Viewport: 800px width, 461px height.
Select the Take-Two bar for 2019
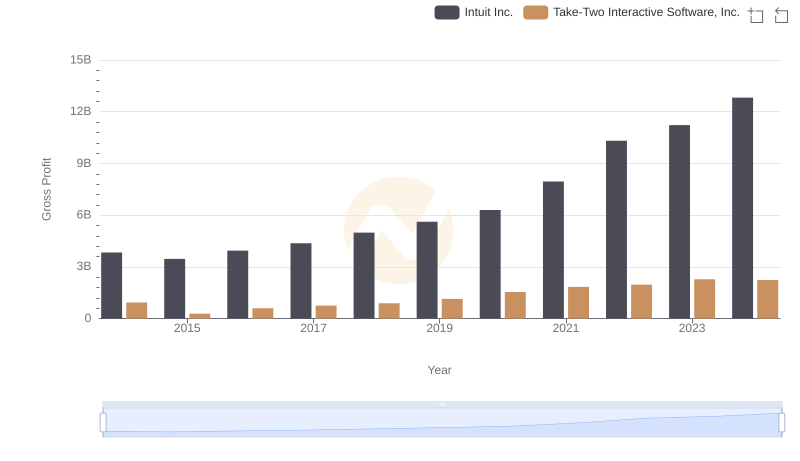point(452,308)
